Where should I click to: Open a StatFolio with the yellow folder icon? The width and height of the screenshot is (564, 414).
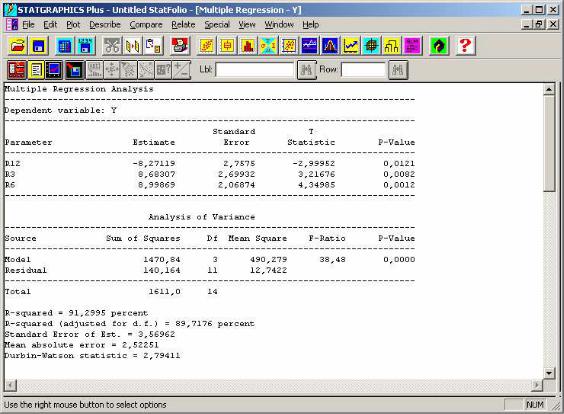18,46
